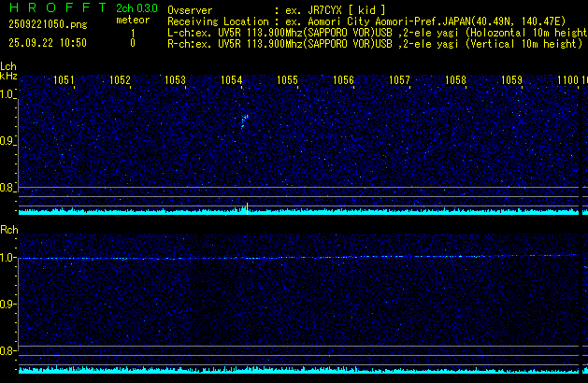Click the 1051 time marker

(x=64, y=80)
